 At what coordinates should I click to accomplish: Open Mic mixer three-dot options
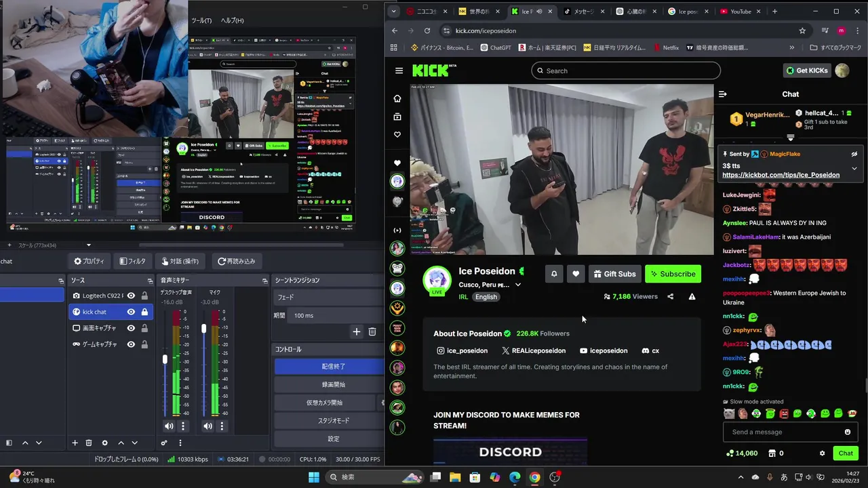(x=222, y=426)
